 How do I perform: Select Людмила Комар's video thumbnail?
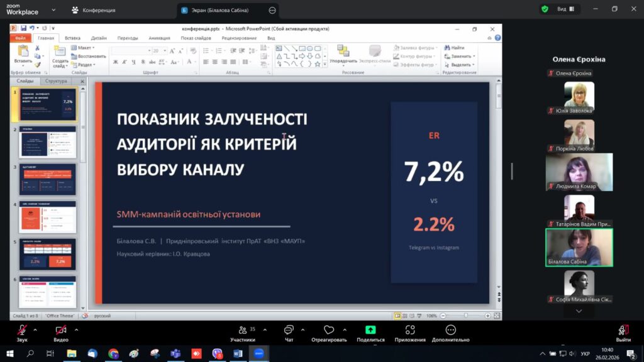579,171
